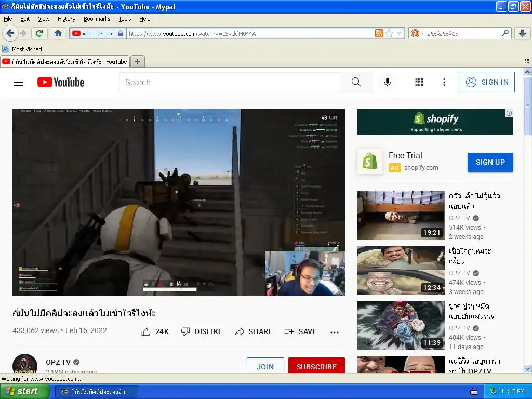Click the JOIN membership button
Viewport: 532px width, 399px height.
[x=265, y=365]
